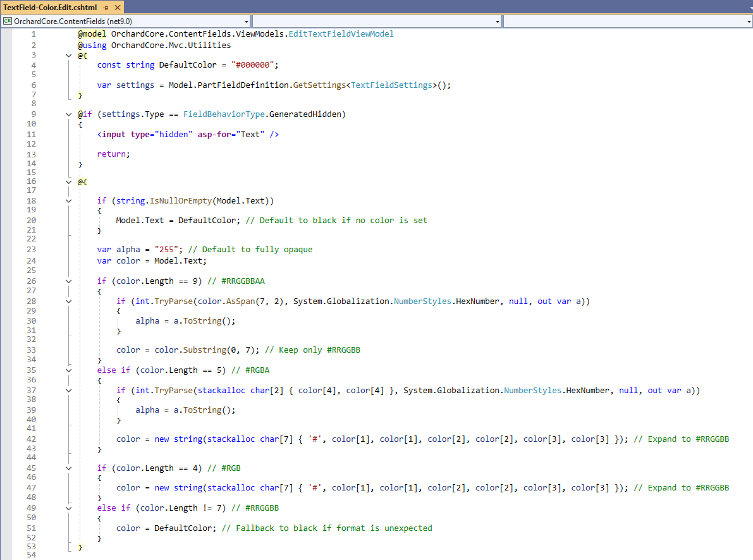Viewport: 753px width, 560px height.
Task: Collapse the color.Length == 4 block on line 45
Action: coord(69,468)
